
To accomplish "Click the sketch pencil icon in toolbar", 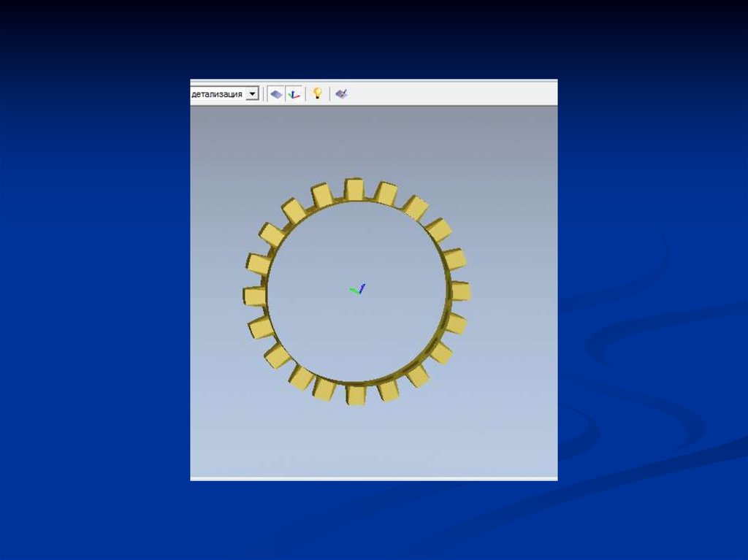I will click(341, 93).
